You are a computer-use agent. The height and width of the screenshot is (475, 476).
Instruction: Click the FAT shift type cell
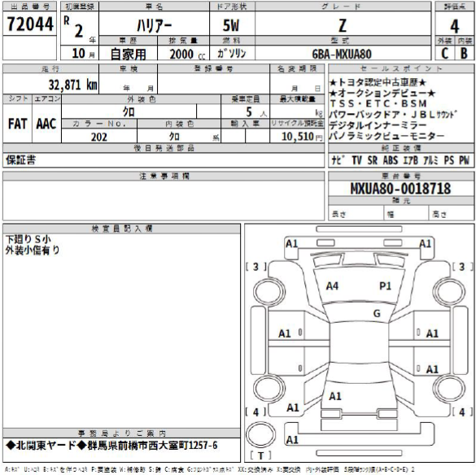click(x=17, y=124)
